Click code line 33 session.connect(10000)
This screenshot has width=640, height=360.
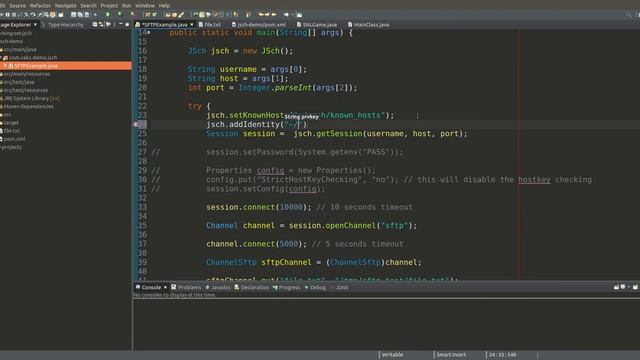(259, 207)
